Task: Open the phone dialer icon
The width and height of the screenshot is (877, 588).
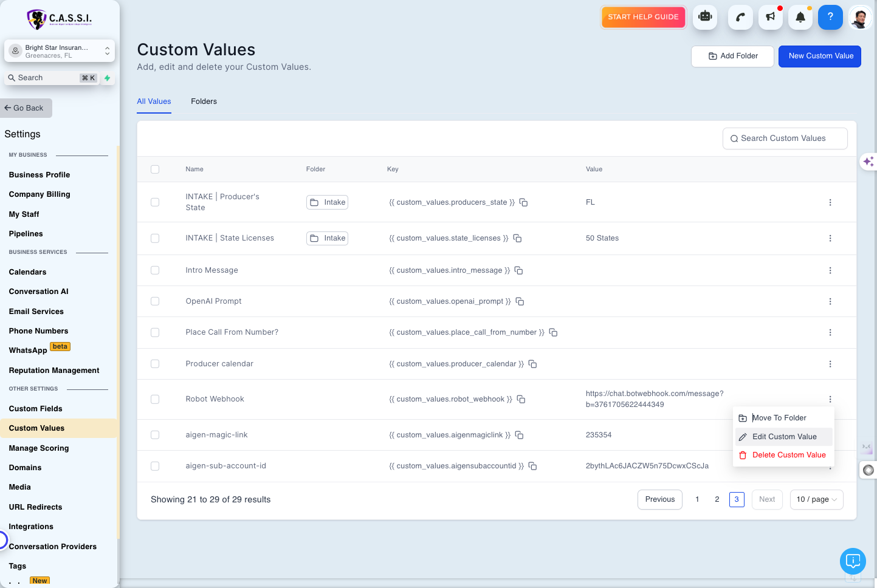Action: tap(740, 17)
